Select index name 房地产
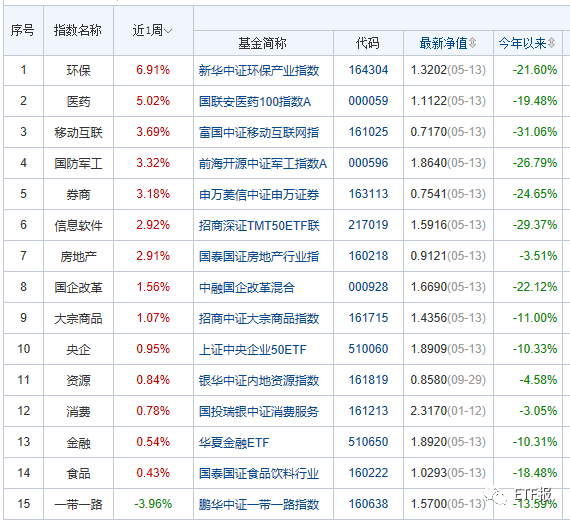 78,256
